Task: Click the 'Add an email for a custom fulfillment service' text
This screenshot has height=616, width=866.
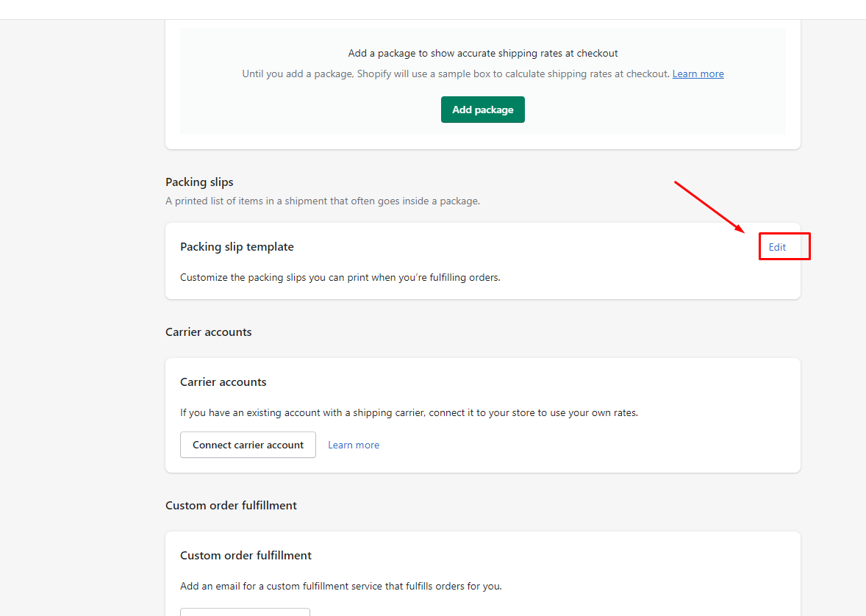Action: click(340, 586)
